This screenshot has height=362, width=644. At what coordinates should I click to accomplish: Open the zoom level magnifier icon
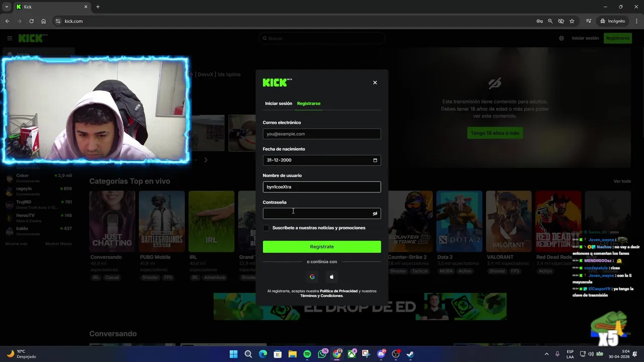[x=550, y=21]
